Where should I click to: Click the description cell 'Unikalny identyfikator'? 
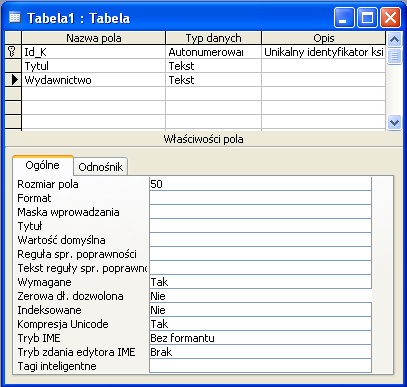pos(324,52)
